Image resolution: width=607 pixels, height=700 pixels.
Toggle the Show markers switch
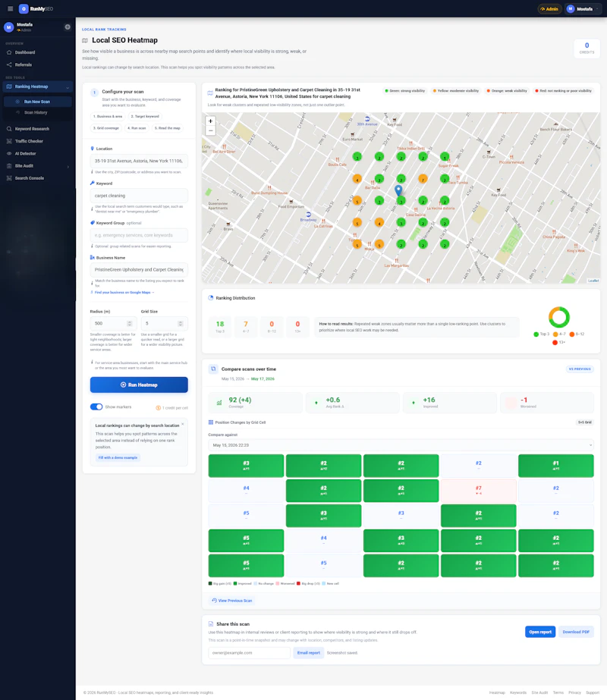[x=96, y=407]
